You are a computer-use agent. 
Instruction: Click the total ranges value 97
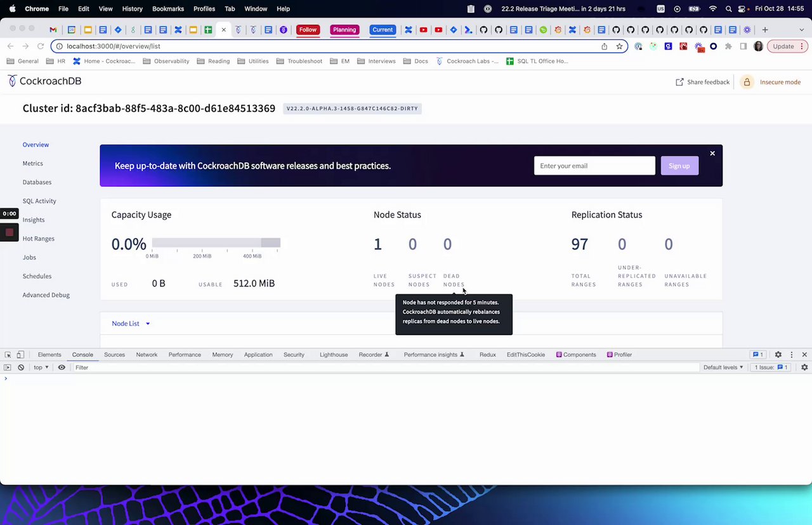(x=579, y=244)
